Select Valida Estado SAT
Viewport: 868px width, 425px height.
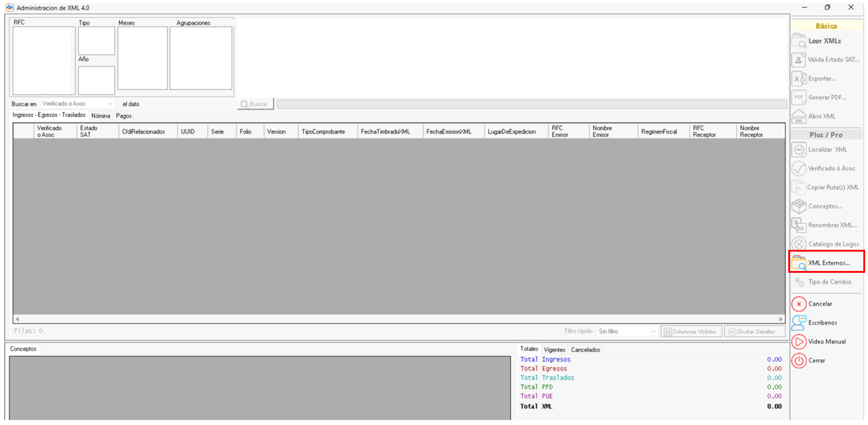833,60
